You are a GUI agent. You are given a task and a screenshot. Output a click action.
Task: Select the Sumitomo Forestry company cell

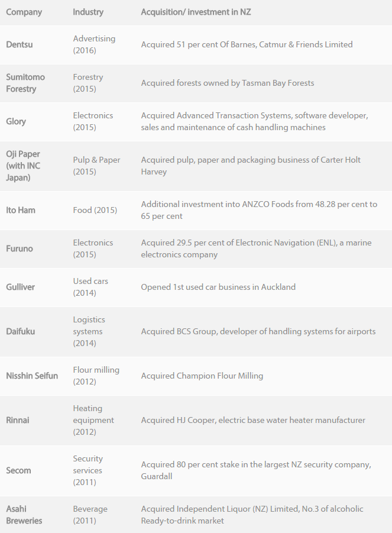[25, 83]
